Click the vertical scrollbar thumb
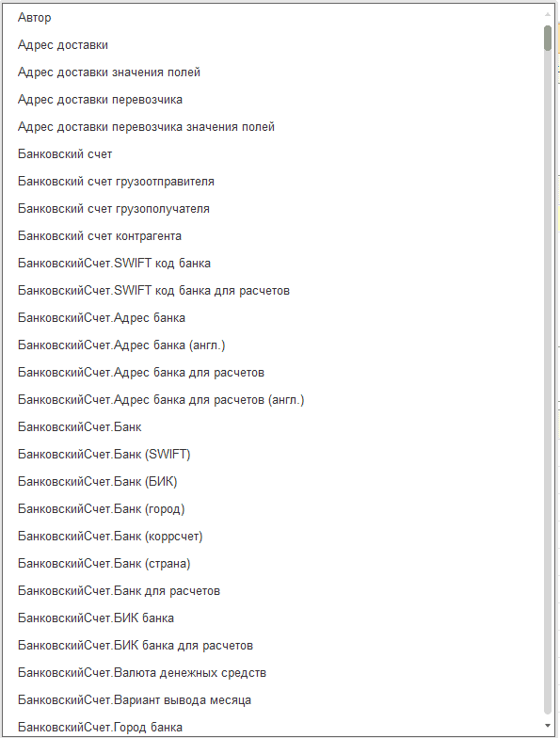The height and width of the screenshot is (738, 560). pos(548,38)
